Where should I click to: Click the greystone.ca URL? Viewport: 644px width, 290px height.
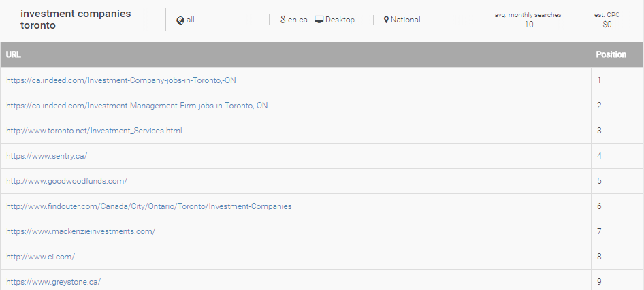(53, 282)
